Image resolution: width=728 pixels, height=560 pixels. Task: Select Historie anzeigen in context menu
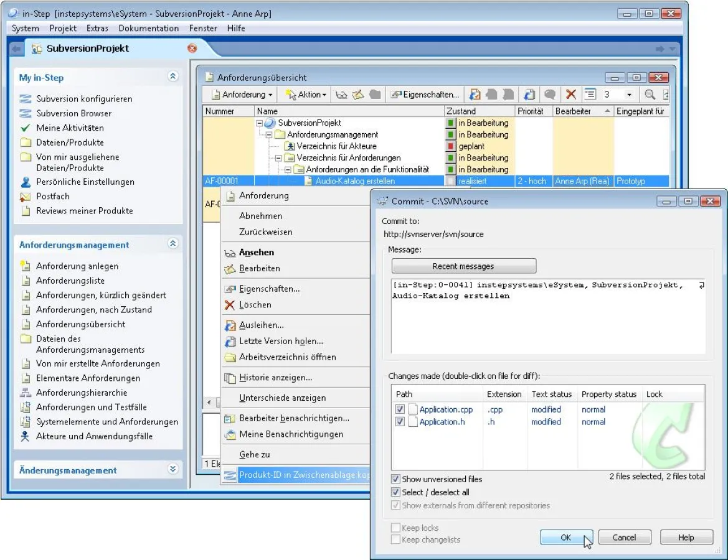point(275,378)
